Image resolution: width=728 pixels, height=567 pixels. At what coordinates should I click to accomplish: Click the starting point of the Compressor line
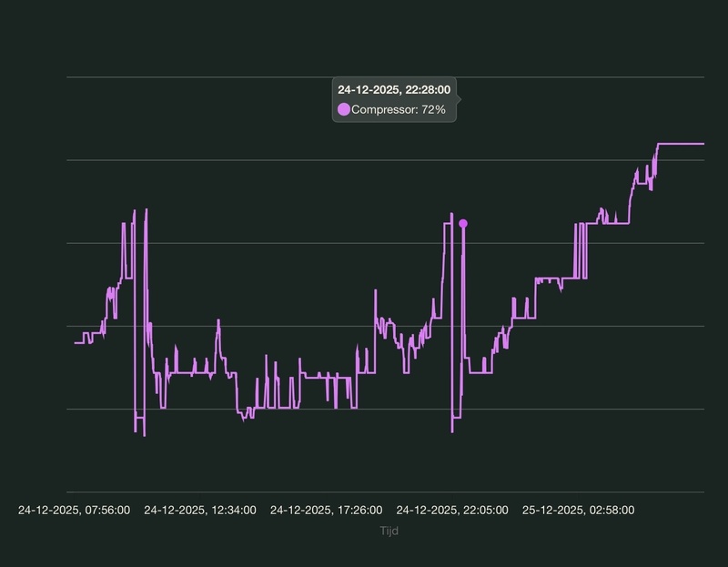coord(76,342)
